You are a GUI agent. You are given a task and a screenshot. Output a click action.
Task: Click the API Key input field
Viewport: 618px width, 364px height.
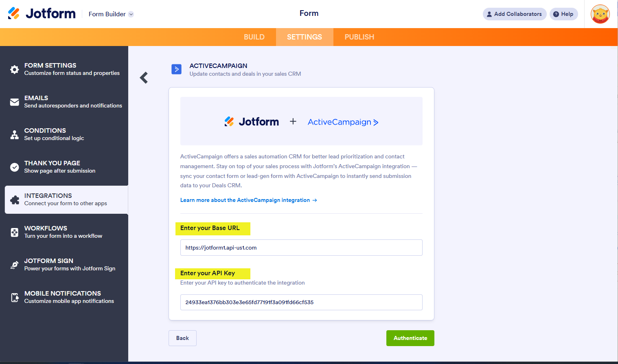tap(301, 302)
